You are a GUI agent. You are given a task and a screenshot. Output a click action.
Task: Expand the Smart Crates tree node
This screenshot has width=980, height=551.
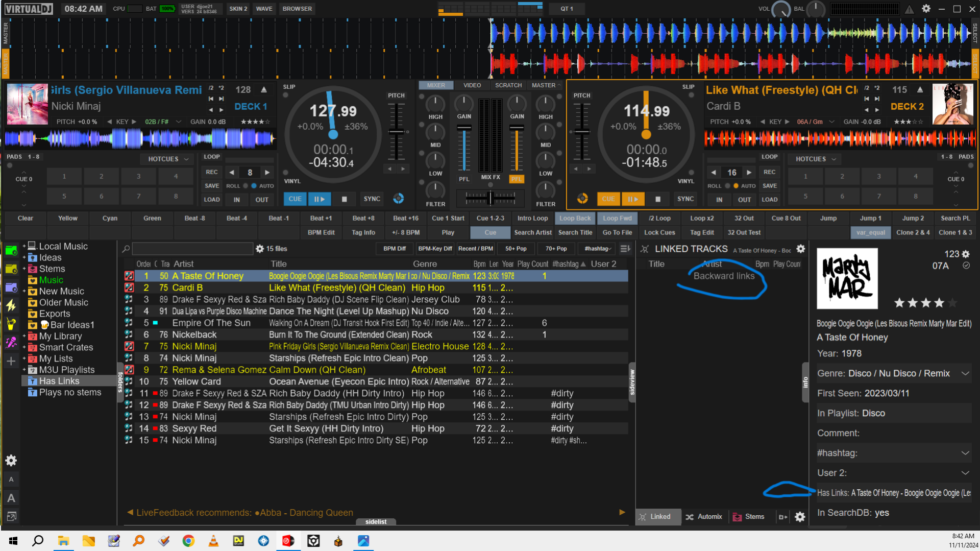click(23, 347)
